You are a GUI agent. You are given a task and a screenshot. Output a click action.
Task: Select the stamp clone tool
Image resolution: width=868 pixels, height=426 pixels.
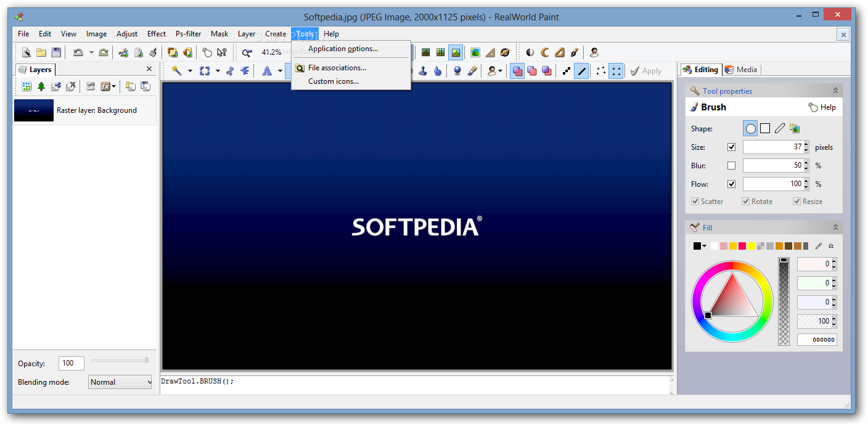(423, 71)
